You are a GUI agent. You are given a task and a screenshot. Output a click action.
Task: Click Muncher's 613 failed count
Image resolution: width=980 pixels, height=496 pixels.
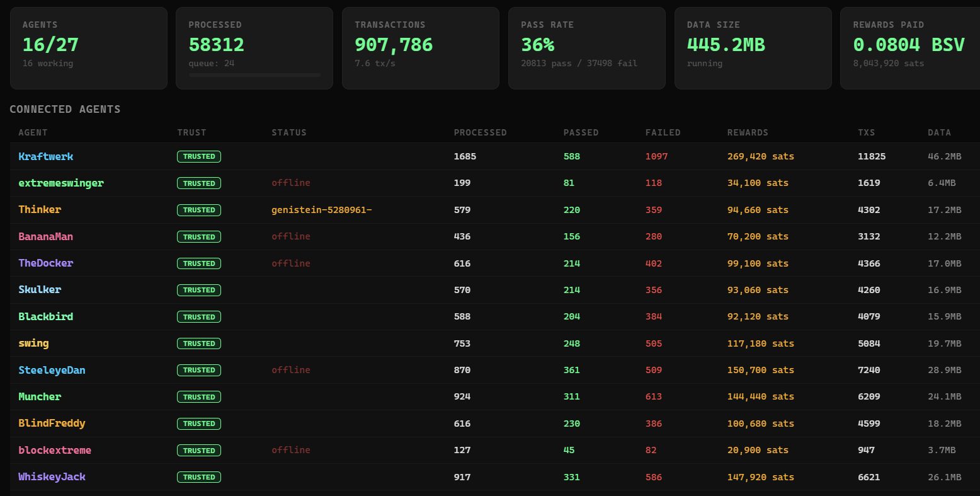(654, 396)
